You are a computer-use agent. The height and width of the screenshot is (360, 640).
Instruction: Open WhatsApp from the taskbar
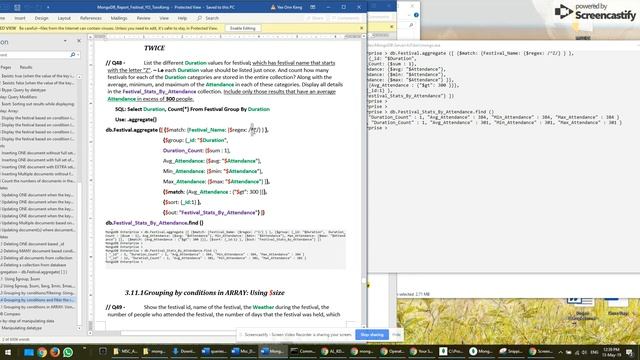coord(68,351)
